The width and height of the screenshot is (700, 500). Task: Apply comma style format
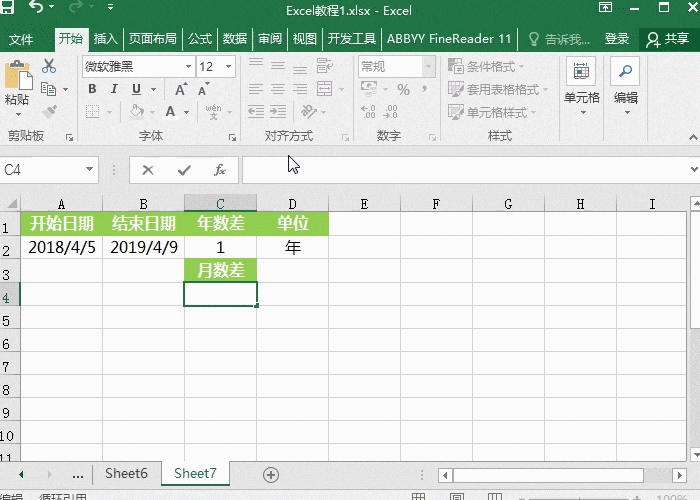coord(424,89)
